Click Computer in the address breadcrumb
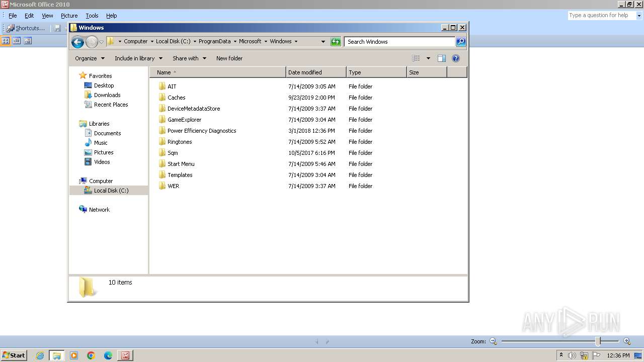Viewport: 644px width, 362px height. click(x=136, y=42)
